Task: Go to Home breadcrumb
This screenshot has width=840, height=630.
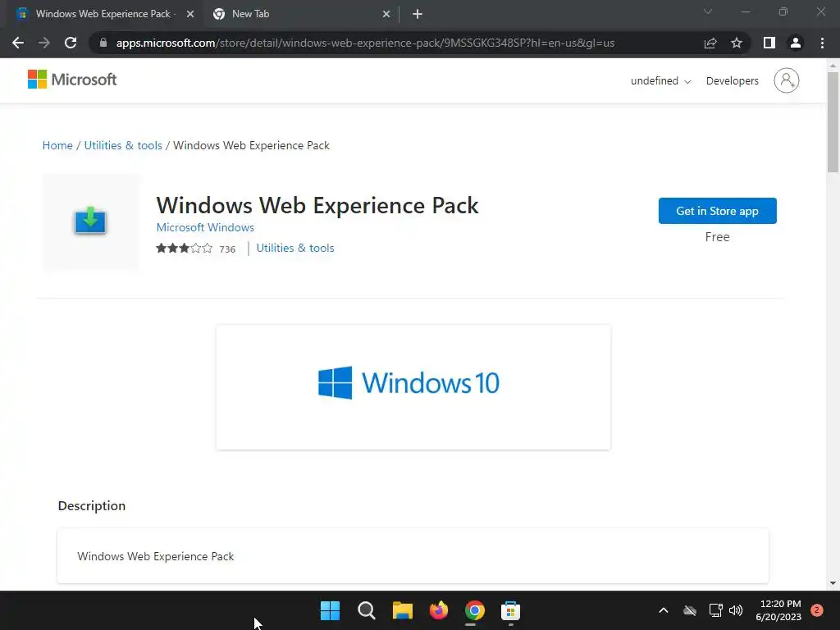Action: tap(57, 145)
